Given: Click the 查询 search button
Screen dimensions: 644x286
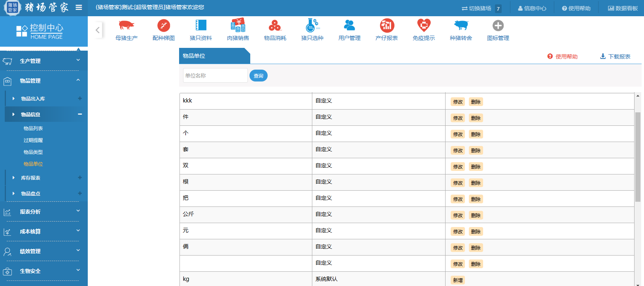Looking at the screenshot, I should click(259, 76).
